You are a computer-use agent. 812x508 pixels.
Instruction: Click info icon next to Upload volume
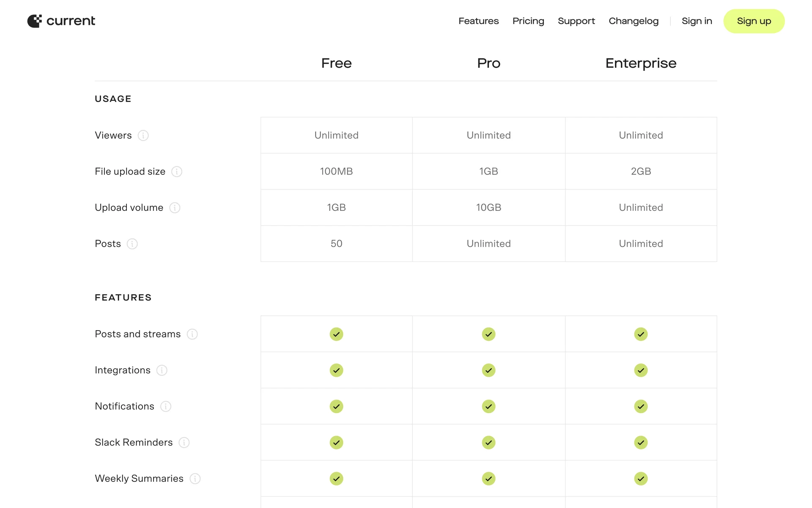point(175,208)
